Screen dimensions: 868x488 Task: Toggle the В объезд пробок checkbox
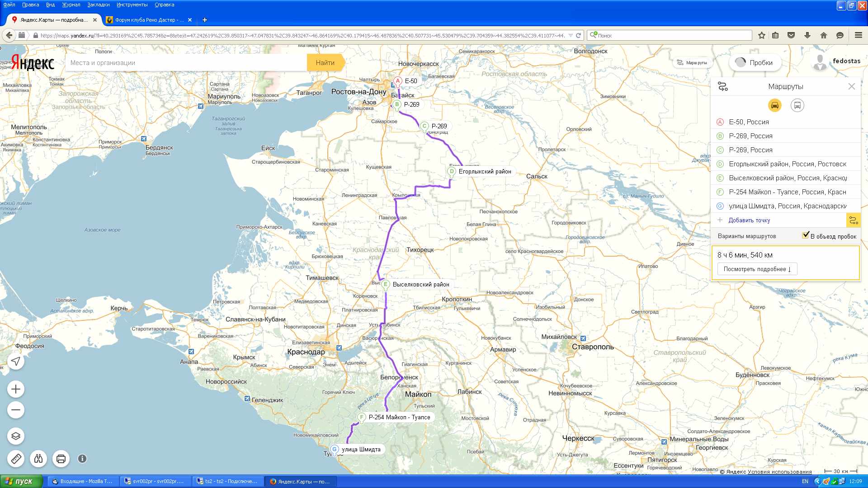[x=806, y=235]
